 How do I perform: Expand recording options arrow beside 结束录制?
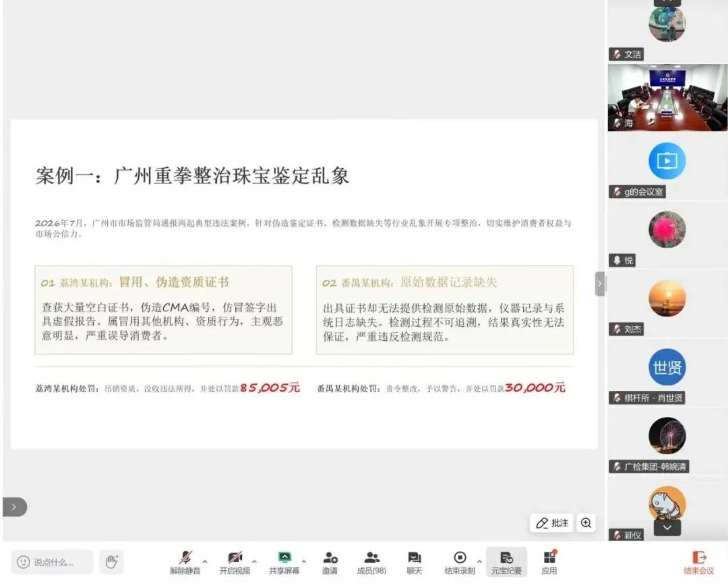coord(479,561)
